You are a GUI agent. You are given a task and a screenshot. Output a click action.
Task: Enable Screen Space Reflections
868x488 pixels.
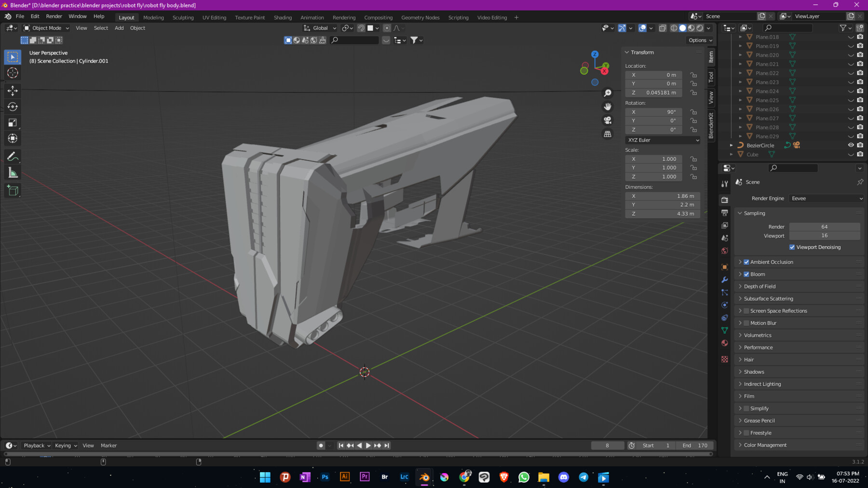(746, 311)
